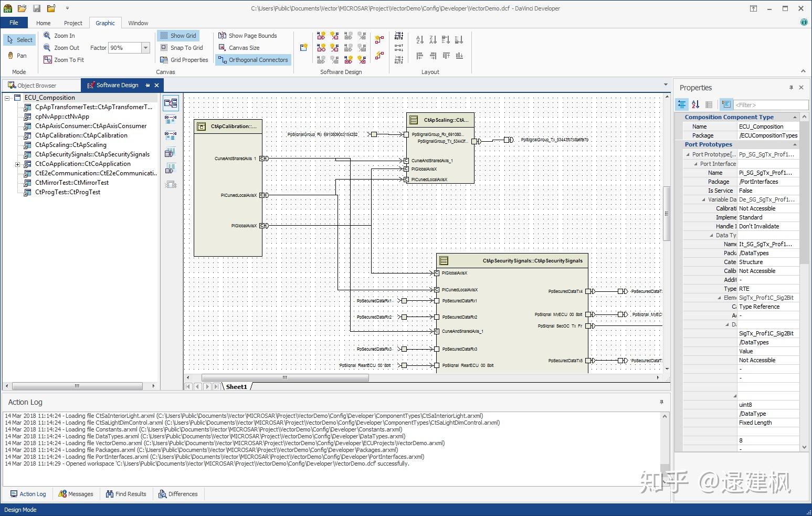The image size is (812, 516).
Task: Click the Zoom Out icon
Action: (47, 48)
